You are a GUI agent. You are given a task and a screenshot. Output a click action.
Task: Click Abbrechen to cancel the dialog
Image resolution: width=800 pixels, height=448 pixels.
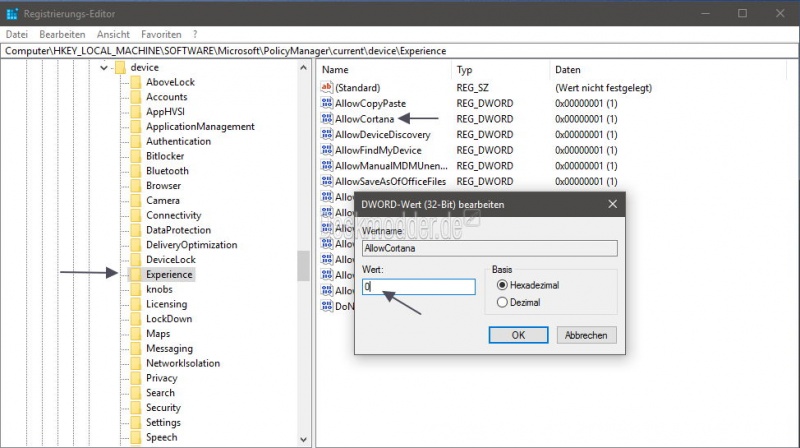click(586, 335)
